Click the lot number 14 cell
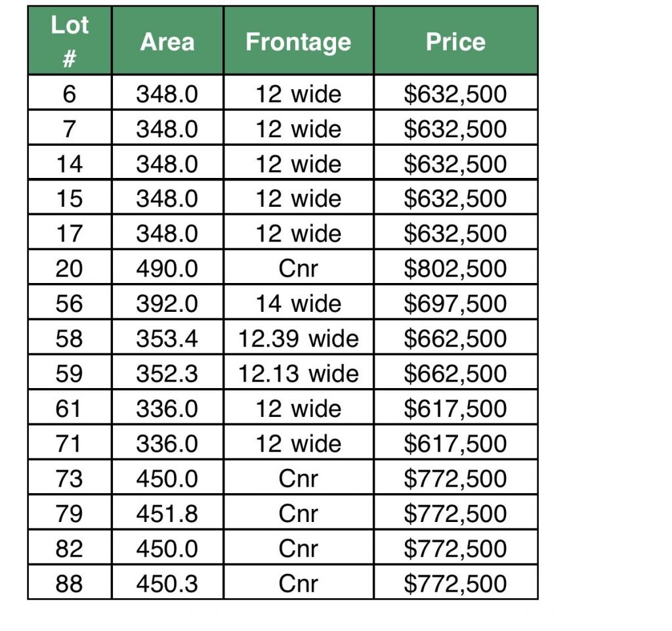 (x=70, y=163)
